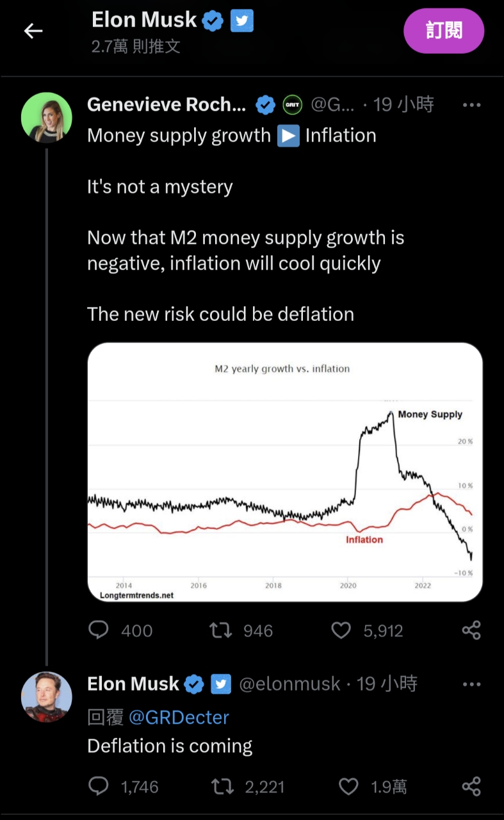The height and width of the screenshot is (820, 504).
Task: Tap the purple 訂閱 subscribe button
Action: click(444, 31)
